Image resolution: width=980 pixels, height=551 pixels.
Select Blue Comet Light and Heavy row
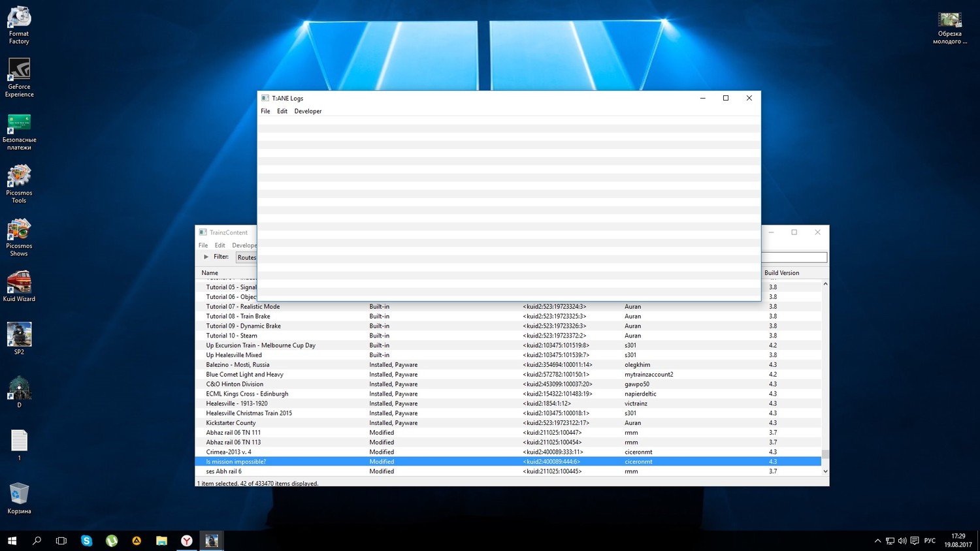click(x=508, y=375)
